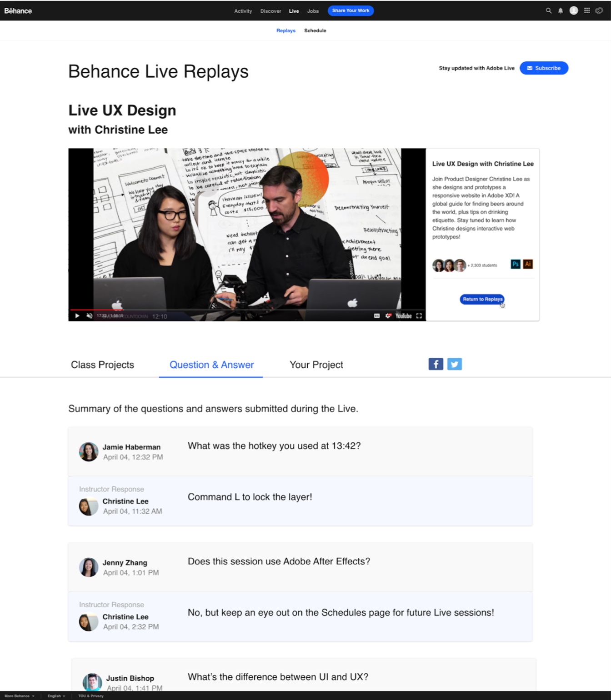611x700 pixels.
Task: Open Jamie Haberman's profile picture
Action: pos(89,452)
